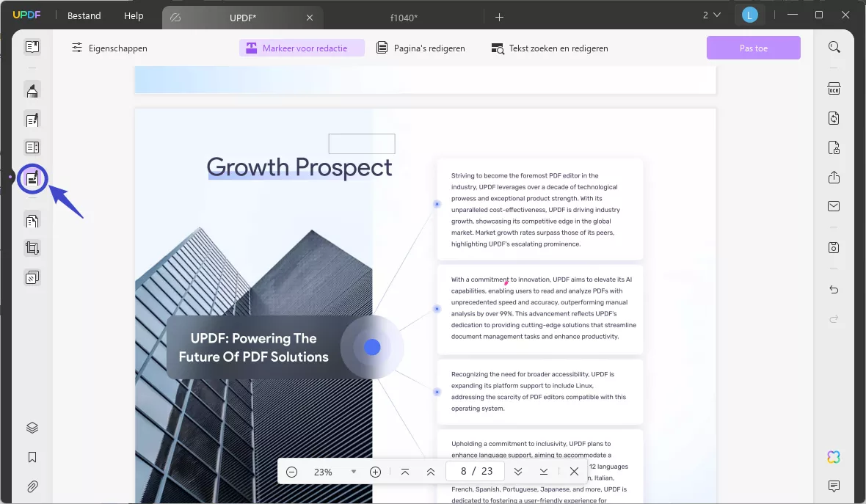Close the page navigation bar

(x=575, y=472)
